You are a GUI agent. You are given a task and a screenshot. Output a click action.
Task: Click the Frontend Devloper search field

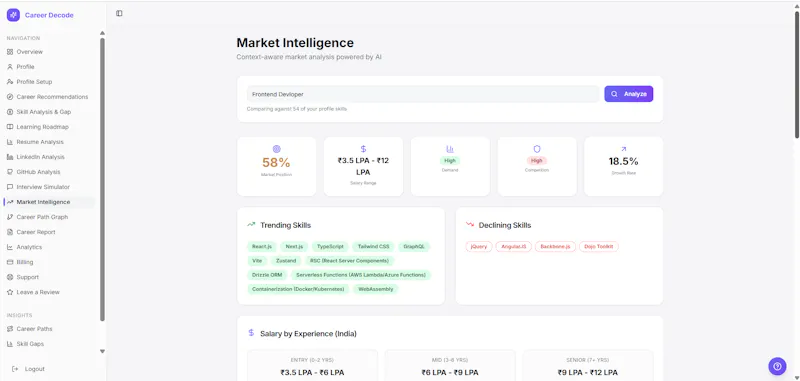pyautogui.click(x=423, y=94)
